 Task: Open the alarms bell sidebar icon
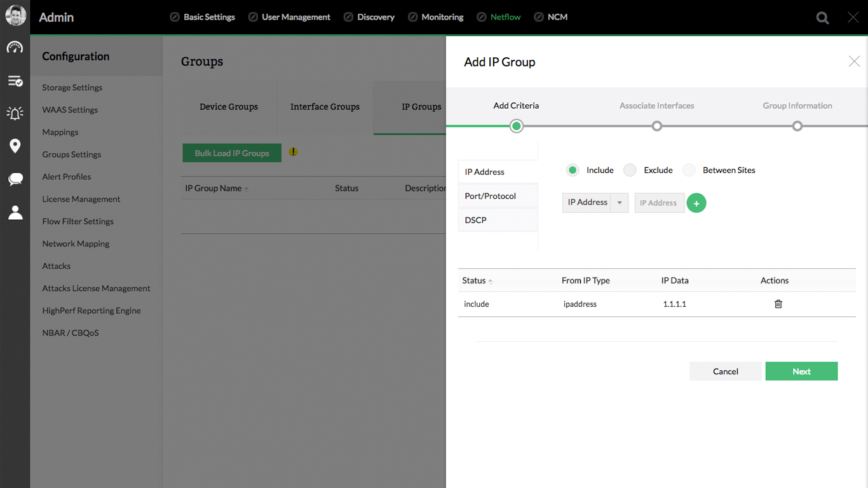click(x=15, y=113)
